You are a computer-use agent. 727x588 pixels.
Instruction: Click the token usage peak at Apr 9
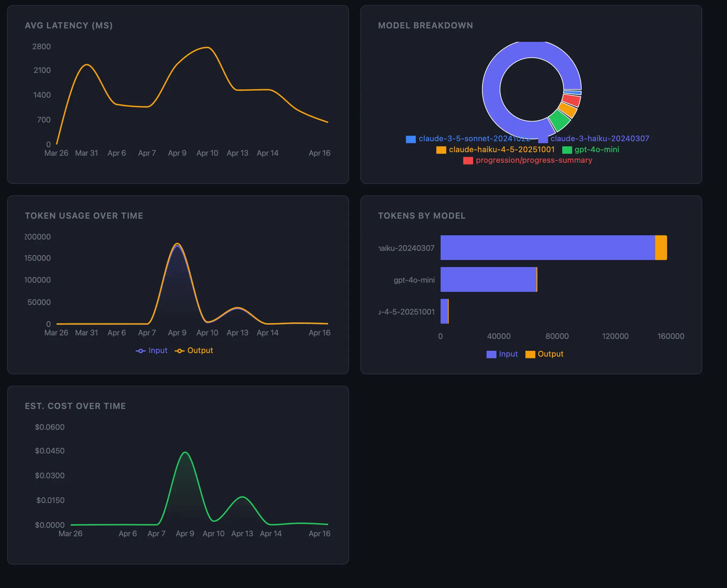tap(177, 244)
